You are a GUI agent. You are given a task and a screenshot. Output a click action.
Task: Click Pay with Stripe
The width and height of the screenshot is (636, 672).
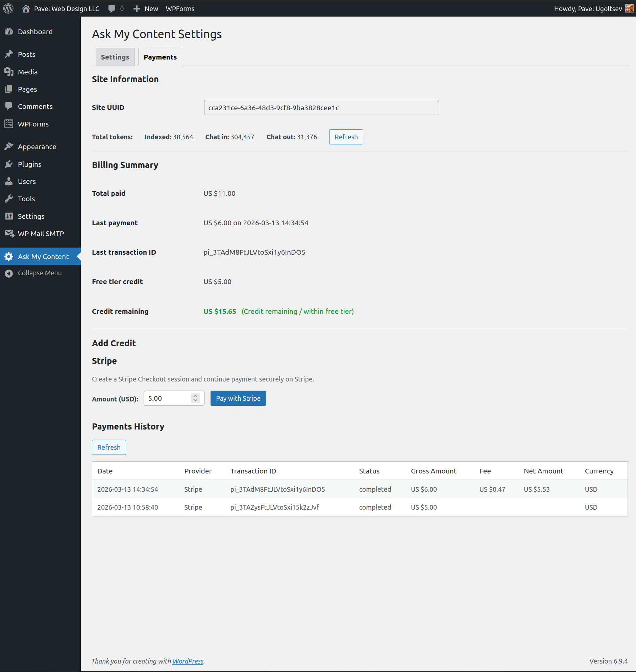pyautogui.click(x=238, y=398)
